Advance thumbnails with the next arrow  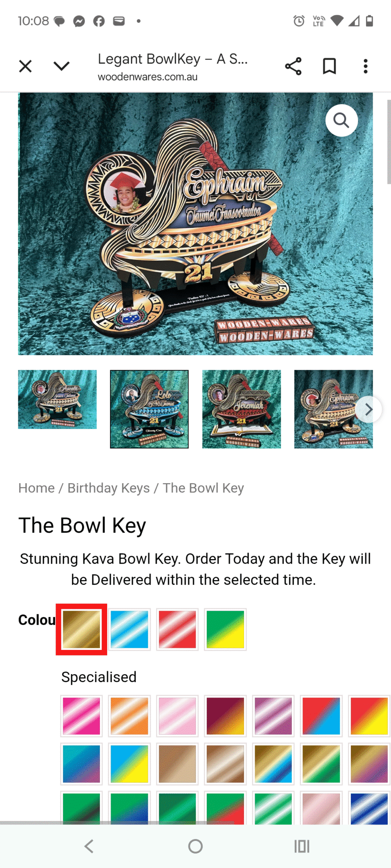pos(369,409)
